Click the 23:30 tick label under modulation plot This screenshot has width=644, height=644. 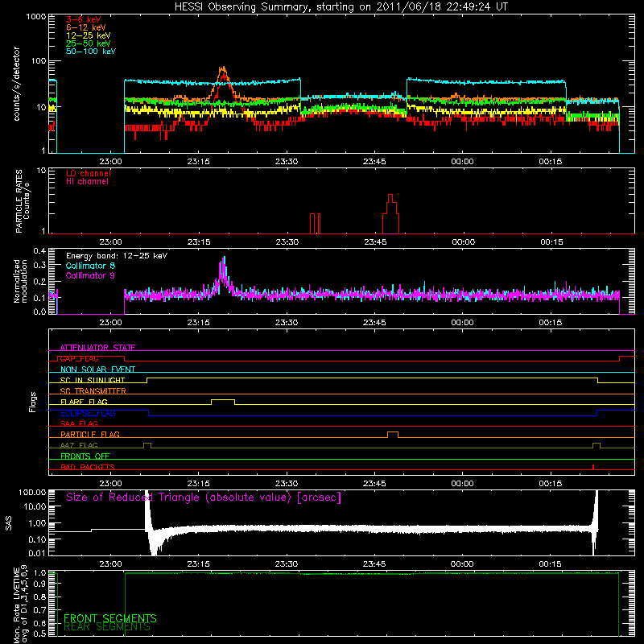click(x=287, y=323)
